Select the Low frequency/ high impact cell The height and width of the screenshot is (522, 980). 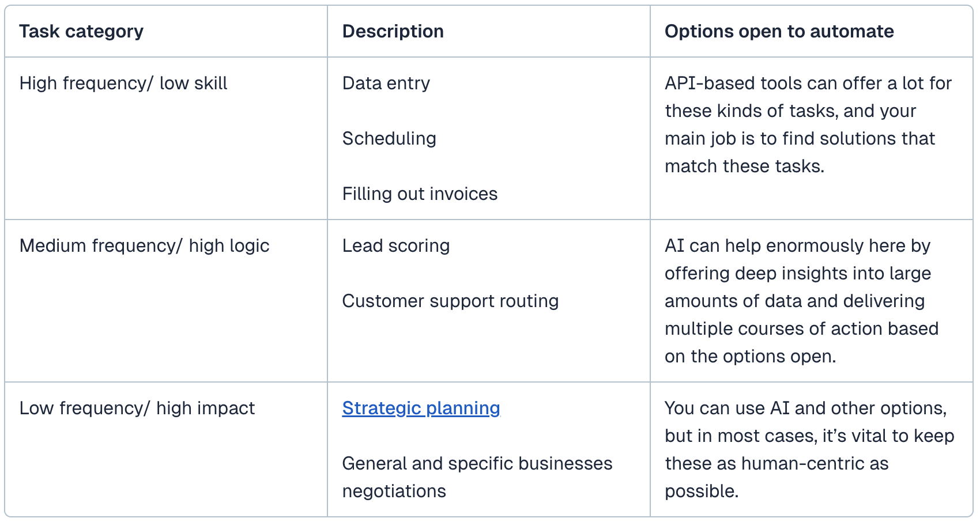(137, 408)
